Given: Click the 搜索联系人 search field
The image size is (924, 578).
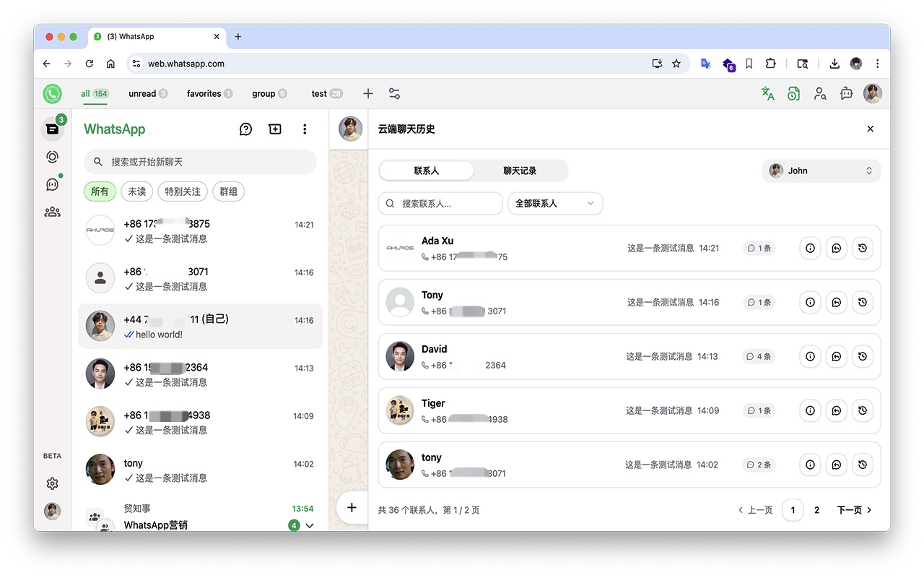Looking at the screenshot, I should (440, 204).
